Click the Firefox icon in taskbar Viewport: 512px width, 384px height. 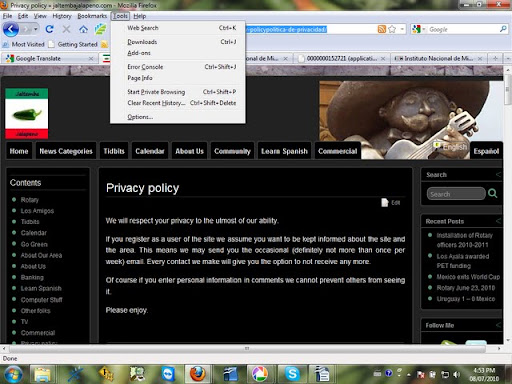coord(198,374)
